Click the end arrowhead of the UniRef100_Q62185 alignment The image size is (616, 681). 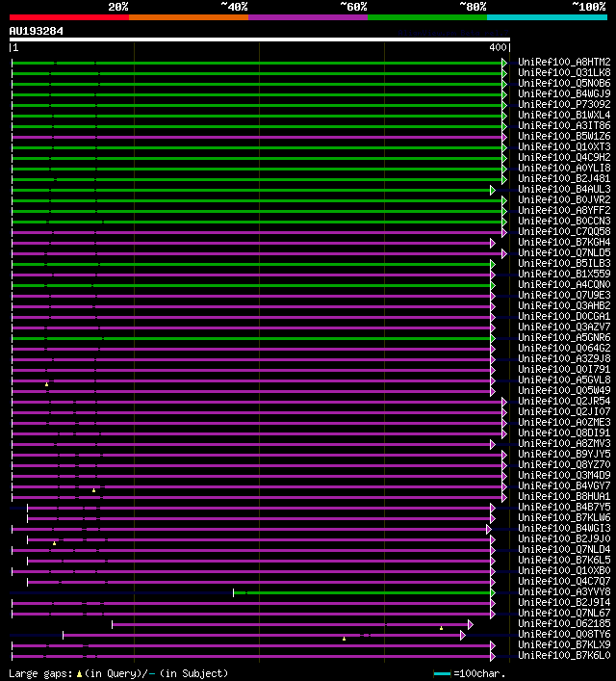[471, 624]
